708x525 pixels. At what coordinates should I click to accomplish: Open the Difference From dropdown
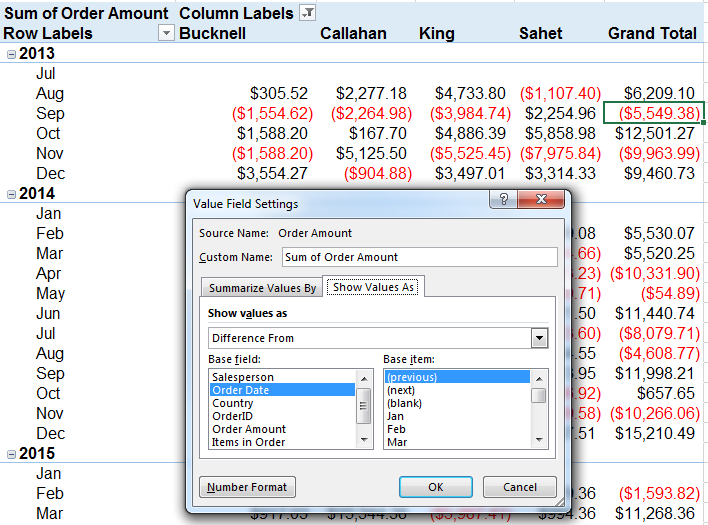pyautogui.click(x=540, y=338)
